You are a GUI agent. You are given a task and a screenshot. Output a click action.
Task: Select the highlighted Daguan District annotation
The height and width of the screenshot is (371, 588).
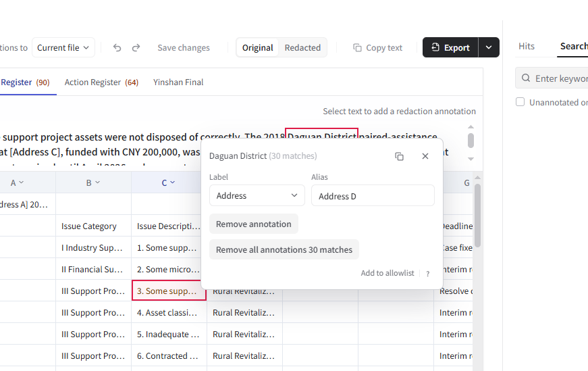321,134
